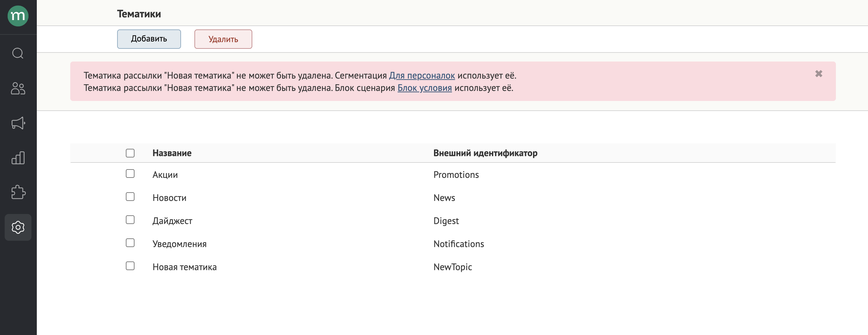Check the box for Новости row

[x=130, y=197]
